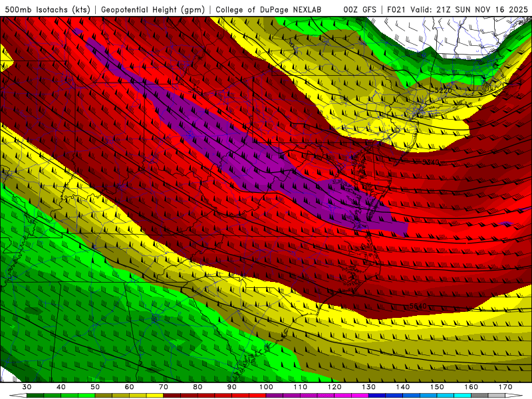This screenshot has width=532, height=399.
Task: Click the 130 label on the color scale
Action: click(x=369, y=387)
